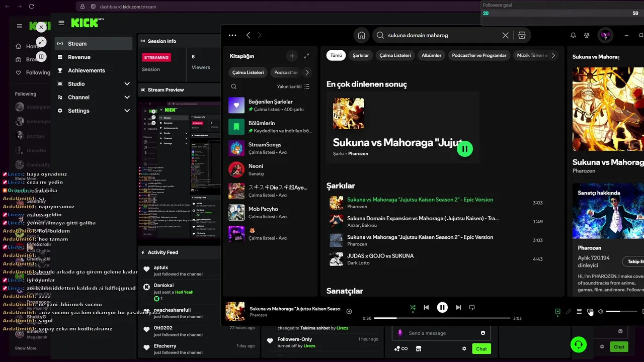Select the Şarkılar filter tab
The image size is (644, 362).
(361, 55)
